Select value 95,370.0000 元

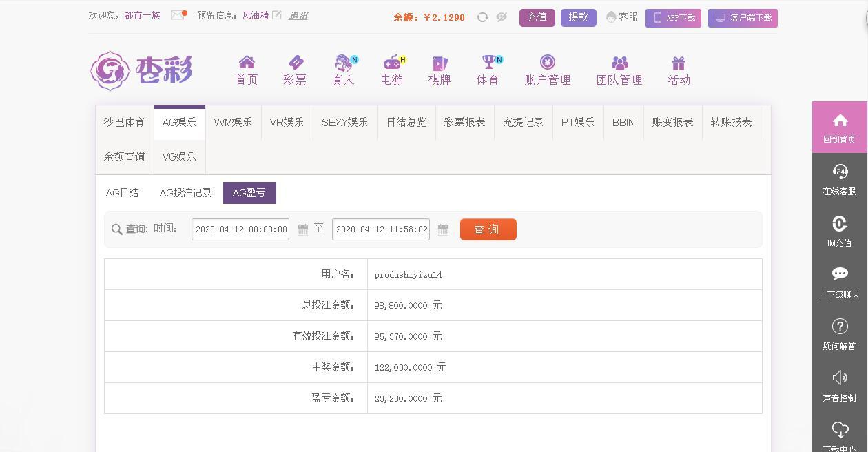click(408, 336)
